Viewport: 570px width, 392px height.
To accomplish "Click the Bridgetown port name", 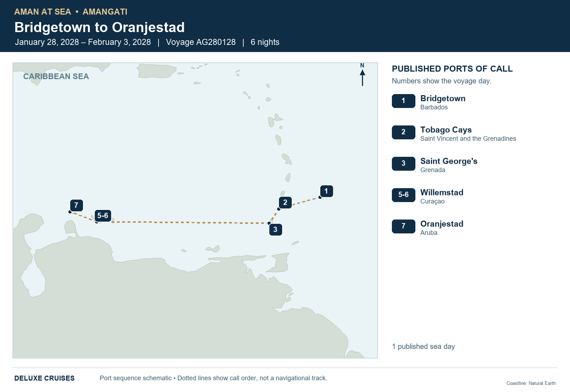I will tap(443, 98).
